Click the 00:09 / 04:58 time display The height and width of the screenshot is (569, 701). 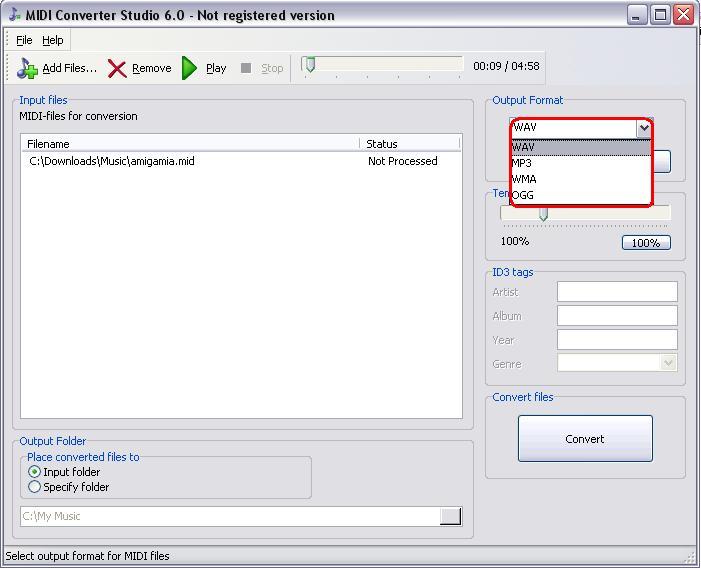506,66
